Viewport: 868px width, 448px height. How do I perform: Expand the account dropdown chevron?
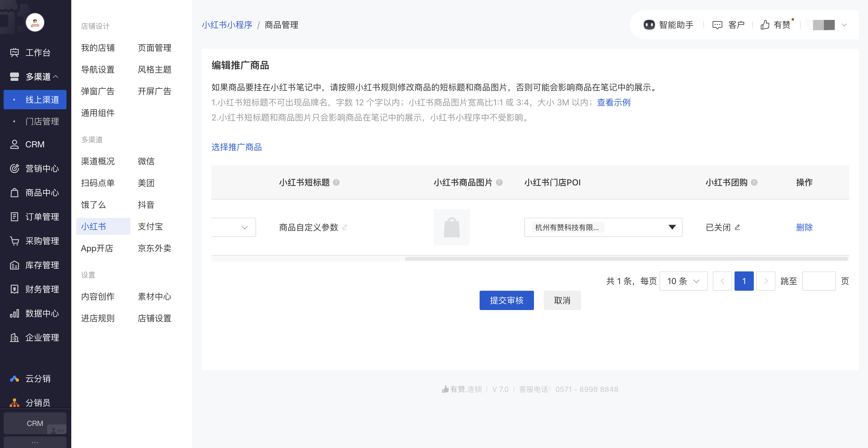click(844, 25)
